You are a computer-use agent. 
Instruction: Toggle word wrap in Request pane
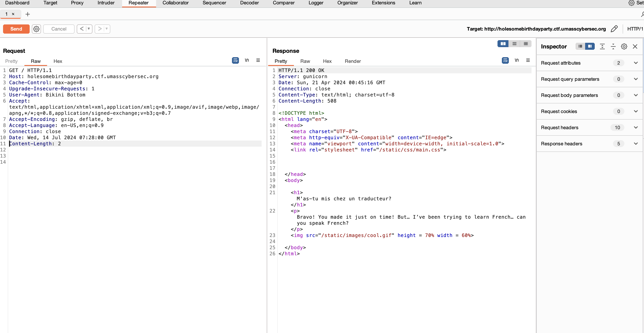coord(235,60)
